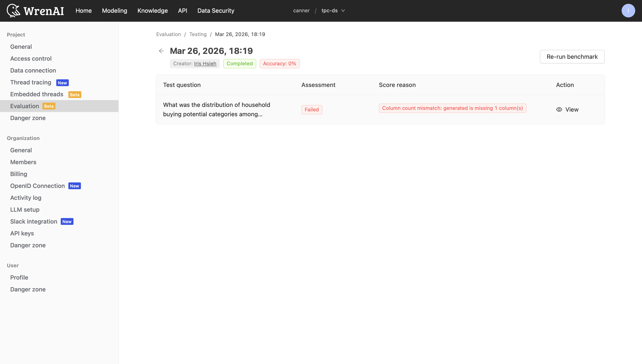
Task: Click the back arrow beside the date
Action: pos(161,51)
